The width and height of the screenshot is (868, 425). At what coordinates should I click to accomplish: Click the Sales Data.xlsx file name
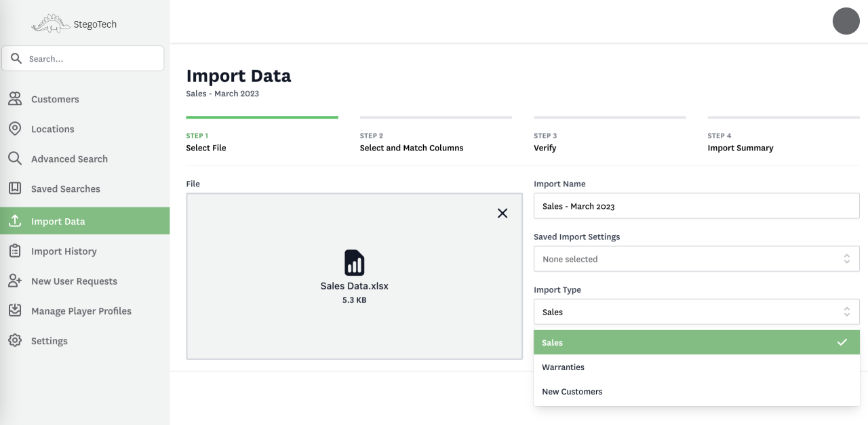pyautogui.click(x=355, y=286)
